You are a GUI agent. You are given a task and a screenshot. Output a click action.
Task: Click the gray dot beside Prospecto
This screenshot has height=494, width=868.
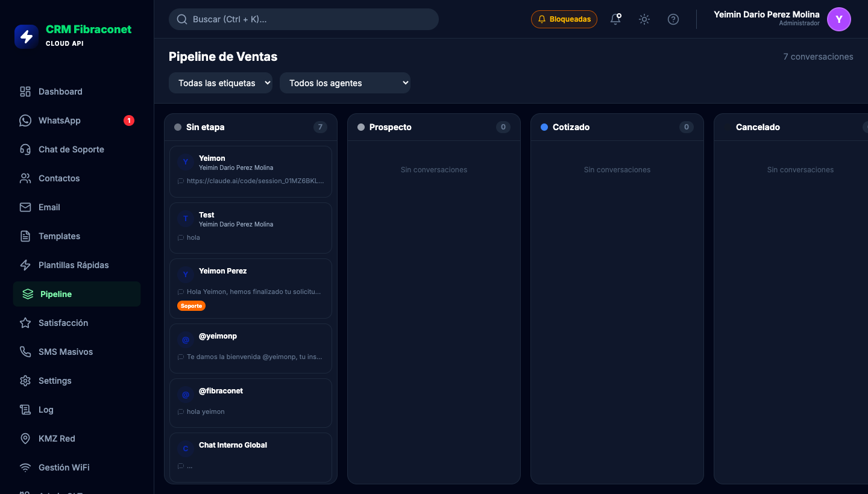(361, 127)
